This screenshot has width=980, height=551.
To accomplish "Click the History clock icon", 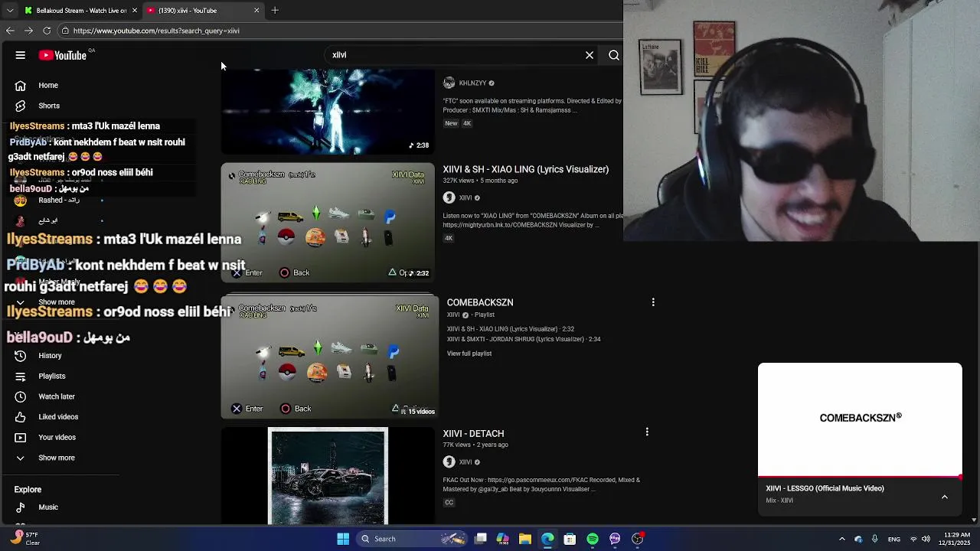I will (21, 356).
